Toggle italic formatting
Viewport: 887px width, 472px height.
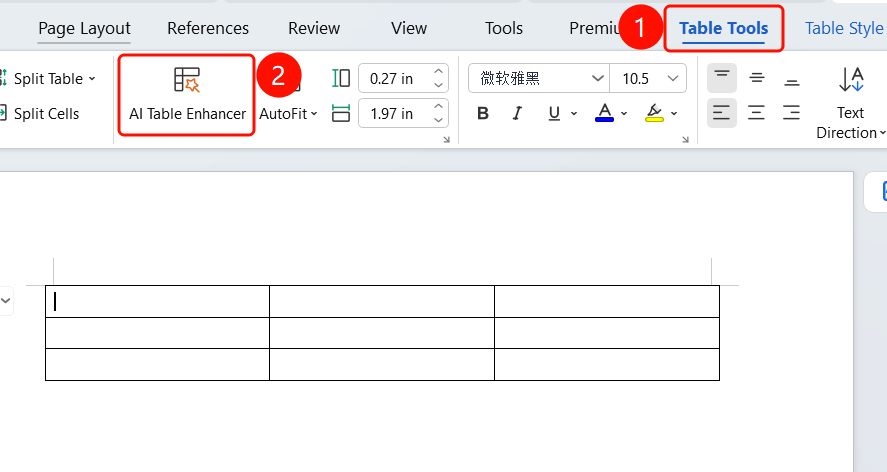click(x=517, y=113)
